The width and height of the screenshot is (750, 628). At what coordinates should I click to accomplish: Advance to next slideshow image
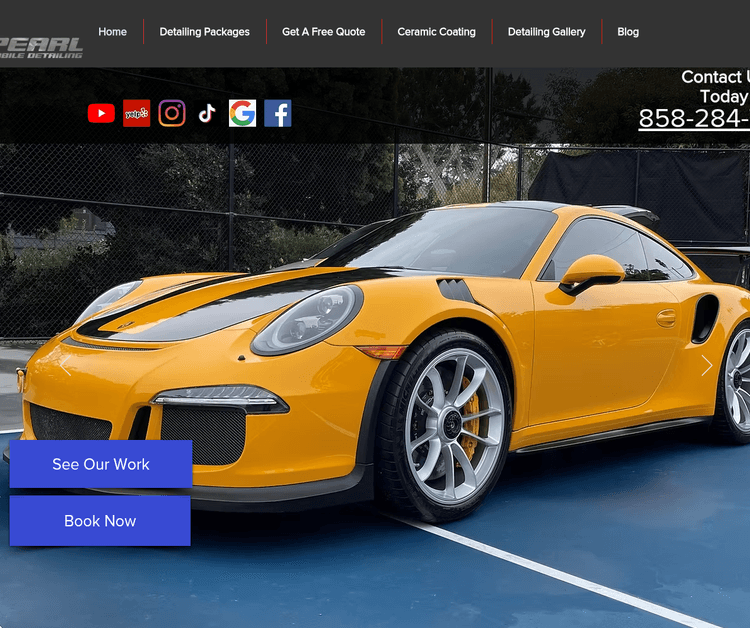(x=706, y=366)
